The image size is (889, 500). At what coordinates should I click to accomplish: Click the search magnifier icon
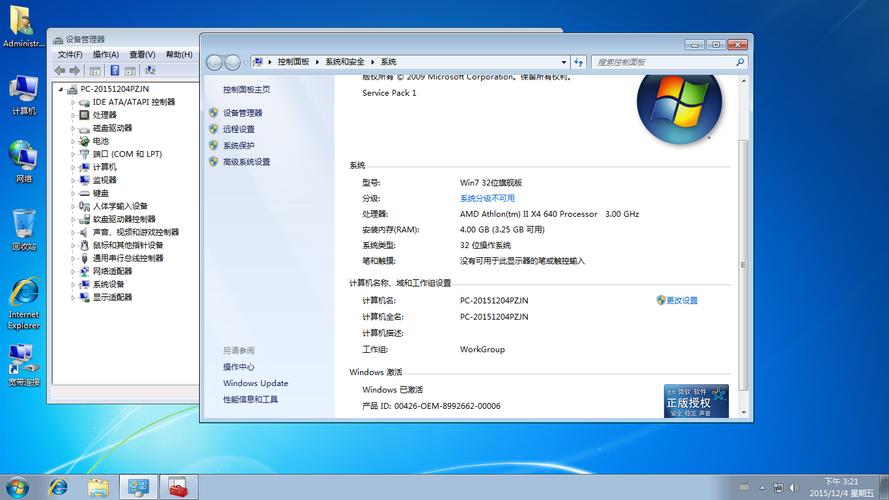pos(740,62)
